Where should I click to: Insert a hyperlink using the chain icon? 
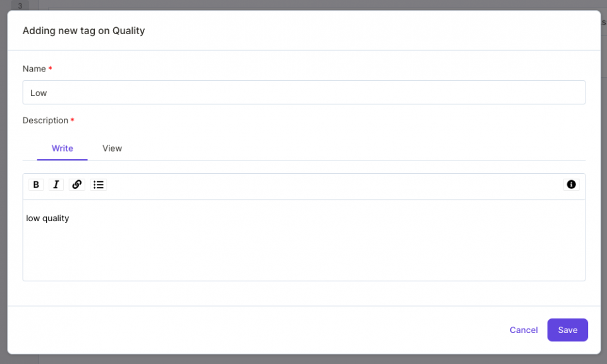pyautogui.click(x=77, y=185)
